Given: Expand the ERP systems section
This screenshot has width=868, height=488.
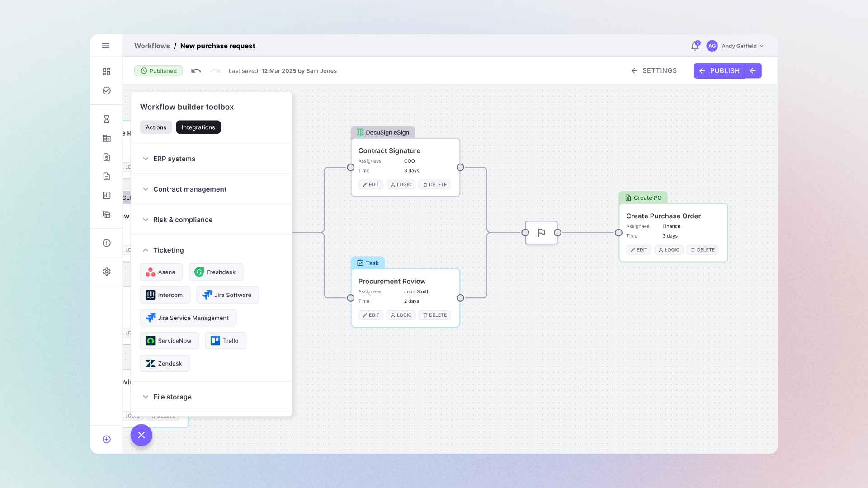Looking at the screenshot, I should (174, 159).
